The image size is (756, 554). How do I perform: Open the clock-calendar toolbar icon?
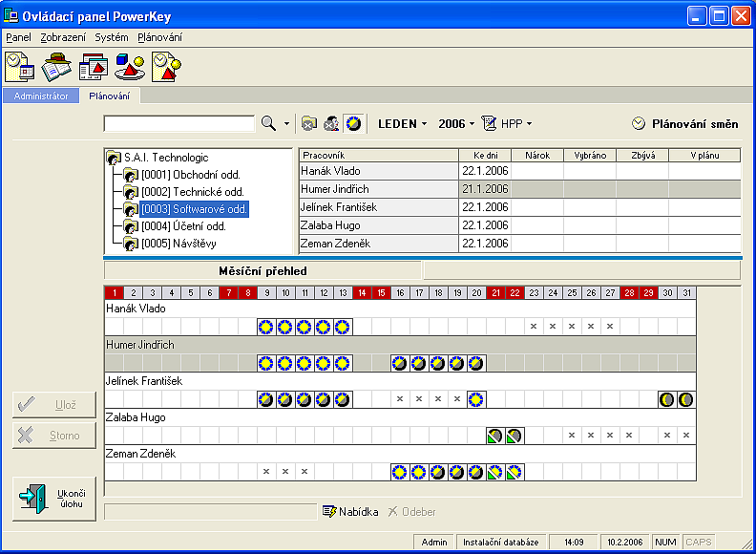pos(19,66)
